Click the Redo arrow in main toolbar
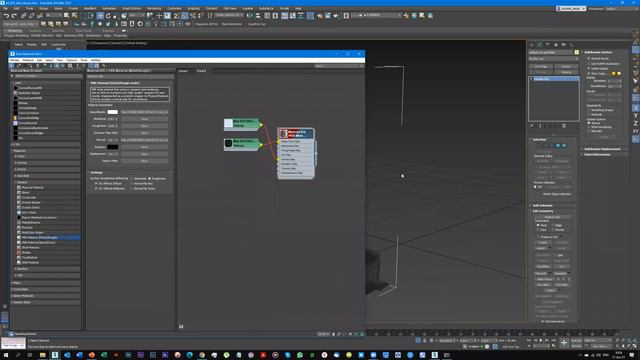This screenshot has width=640, height=360. point(14,16)
